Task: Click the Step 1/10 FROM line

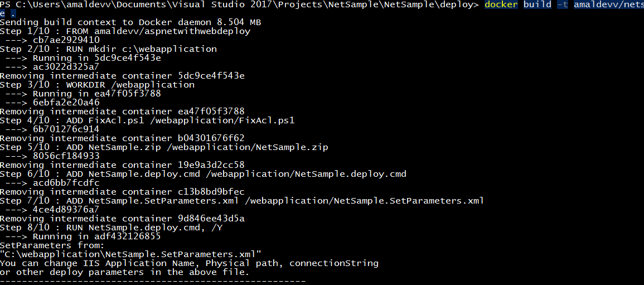Action: click(125, 31)
